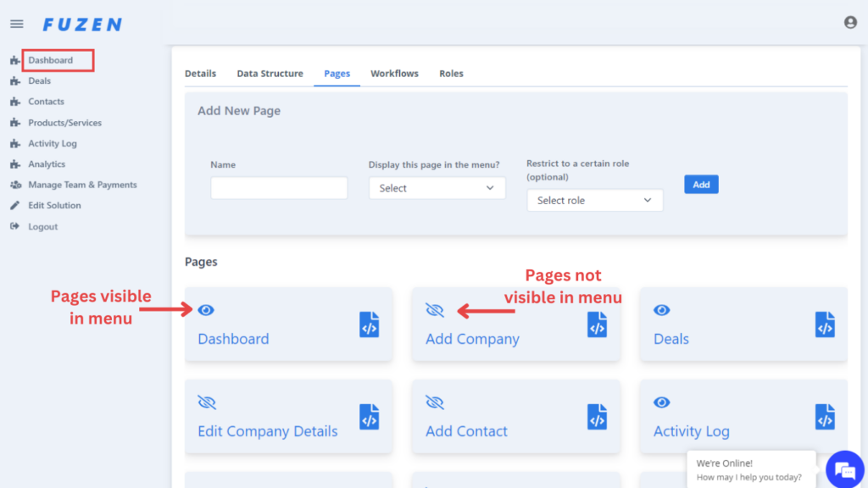868x488 pixels.
Task: Open the Deals page card title
Action: 671,339
